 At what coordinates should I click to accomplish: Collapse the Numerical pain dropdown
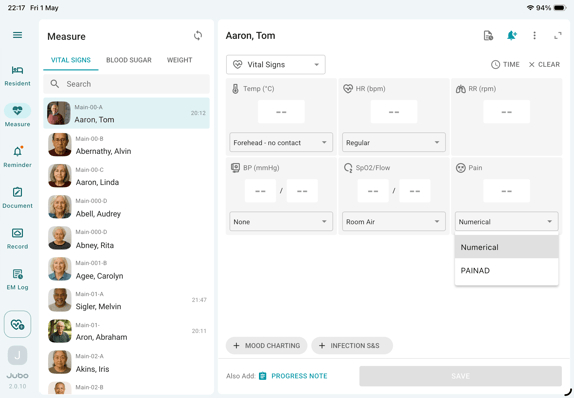click(507, 222)
